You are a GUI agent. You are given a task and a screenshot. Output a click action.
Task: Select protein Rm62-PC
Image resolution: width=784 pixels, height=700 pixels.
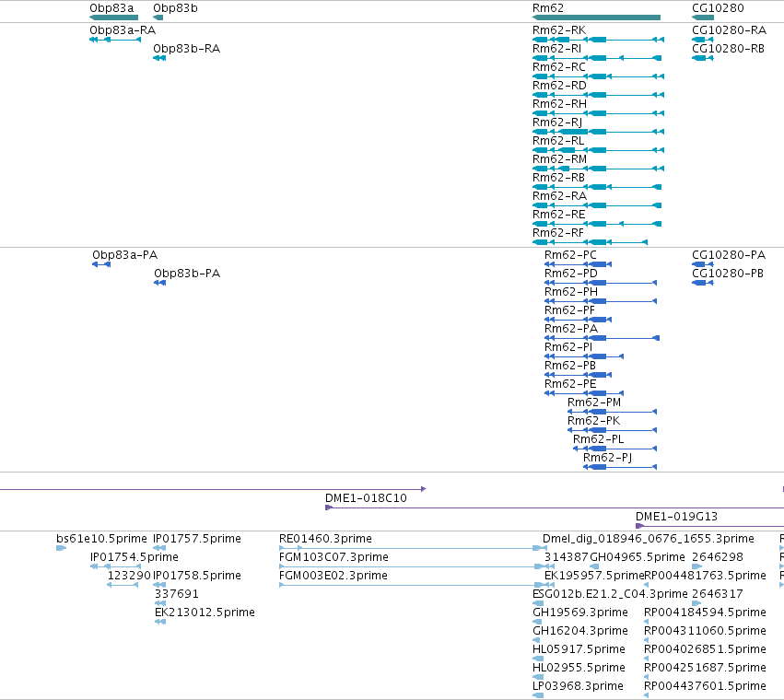[x=578, y=264]
